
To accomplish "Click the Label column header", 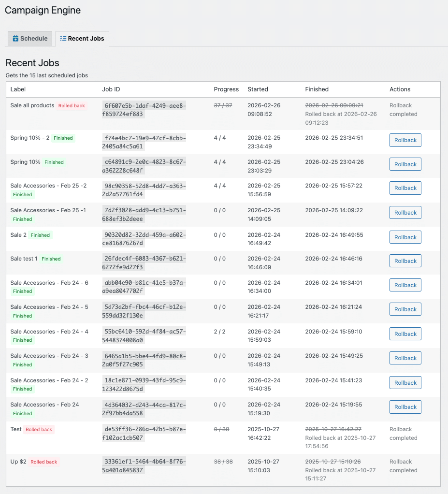I will [x=18, y=89].
